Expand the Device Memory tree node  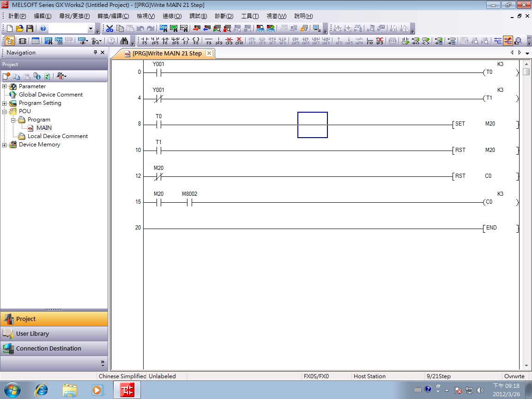5,145
